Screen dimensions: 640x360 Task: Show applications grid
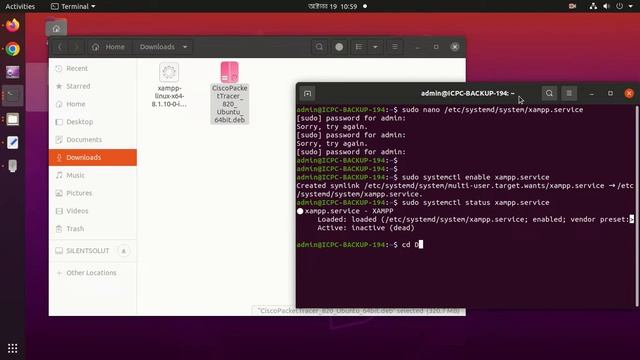coord(13,348)
